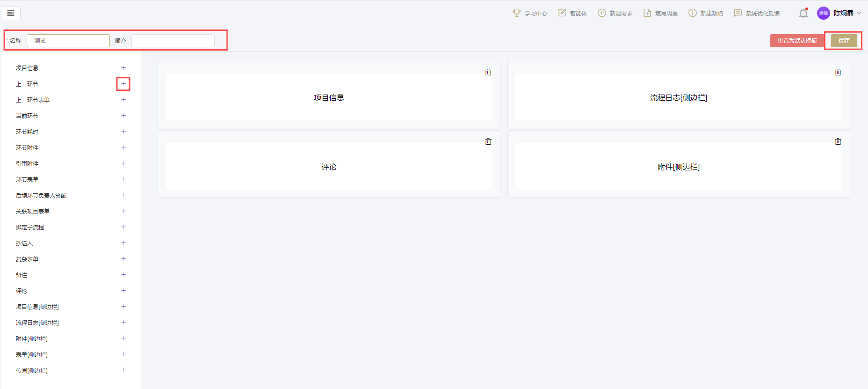Image resolution: width=868 pixels, height=389 pixels.
Task: Add the 备注 component with plus
Action: coord(123,275)
